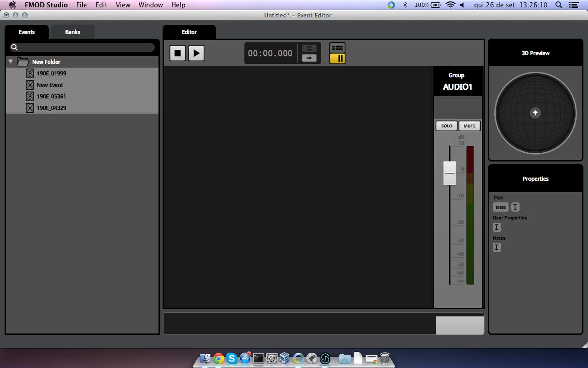Screen dimensions: 588x368
Task: Click the battery 100% indicator
Action: click(x=428, y=5)
